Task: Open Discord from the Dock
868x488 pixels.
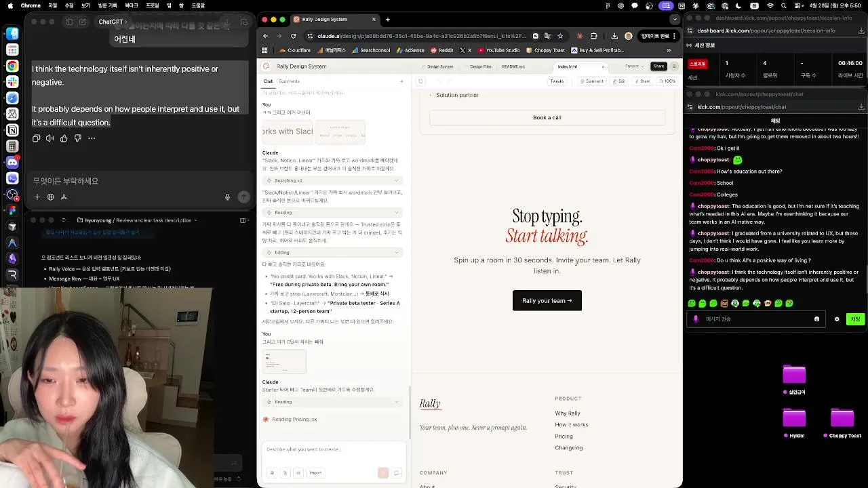Action: tap(12, 162)
